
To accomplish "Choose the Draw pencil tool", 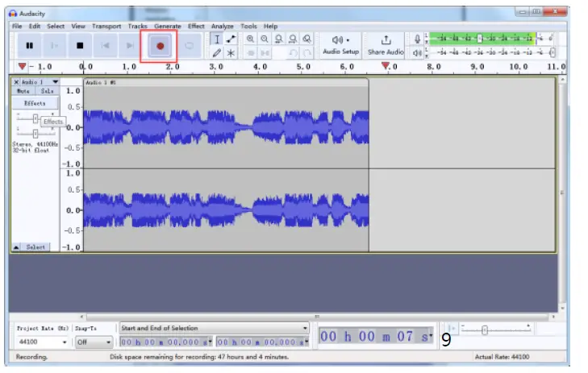I will pos(217,52).
